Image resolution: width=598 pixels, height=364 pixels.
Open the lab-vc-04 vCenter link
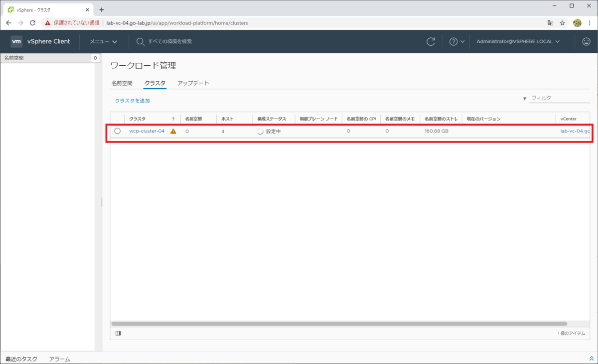pyautogui.click(x=575, y=131)
